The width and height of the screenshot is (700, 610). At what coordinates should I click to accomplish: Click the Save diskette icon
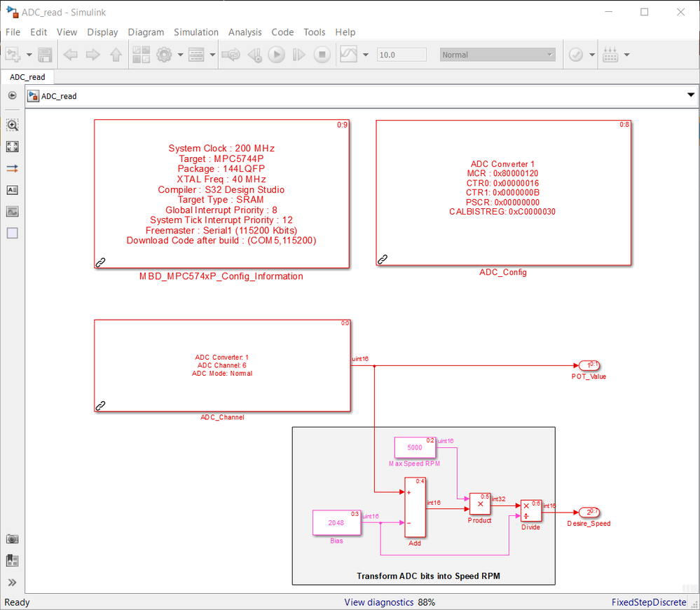click(45, 55)
